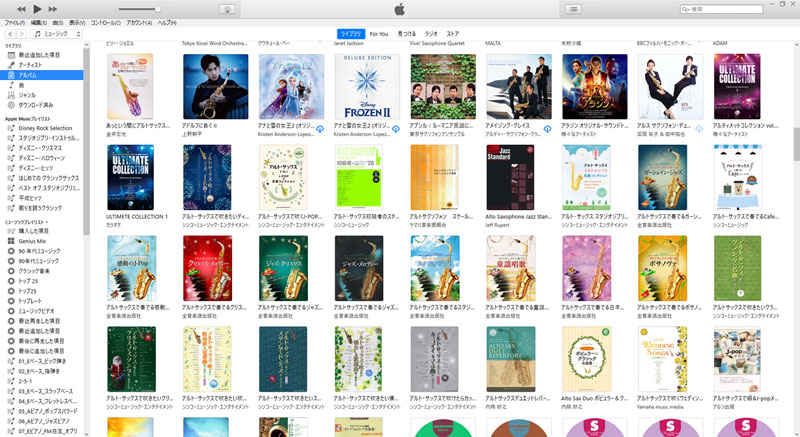
Task: Click the ULTIMETE COLLECTION 1 album title
Action: 137,217
